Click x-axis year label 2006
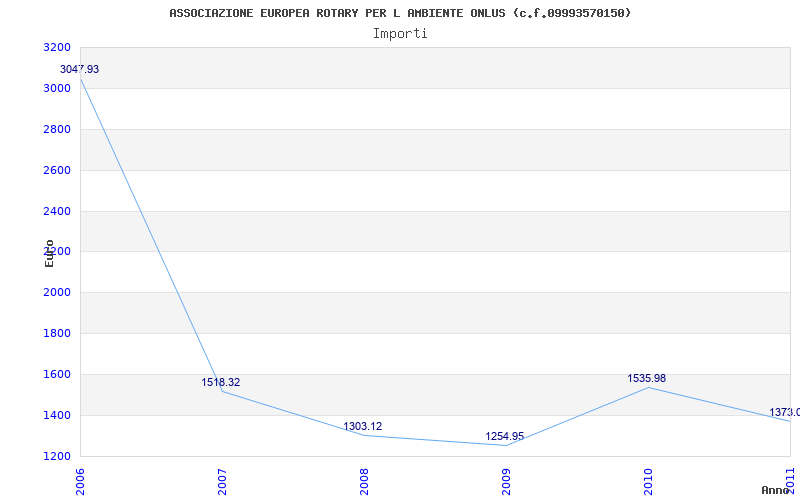The image size is (800, 500). click(x=80, y=482)
